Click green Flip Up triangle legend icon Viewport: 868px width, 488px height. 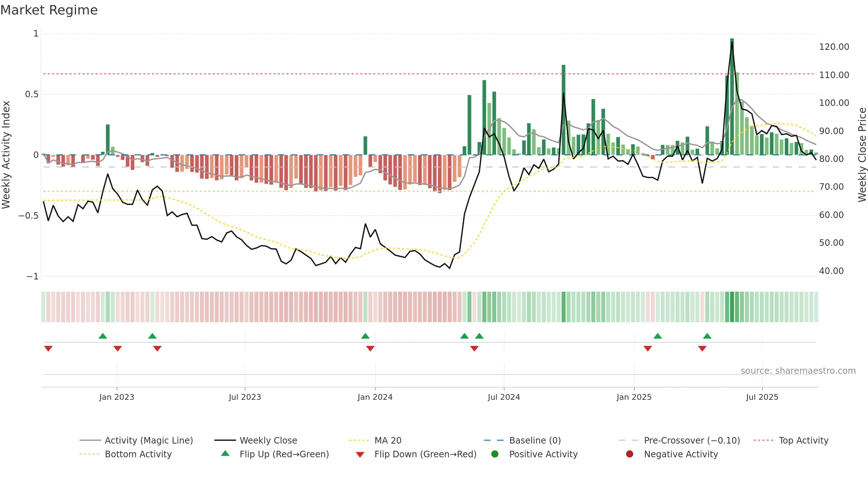[225, 453]
